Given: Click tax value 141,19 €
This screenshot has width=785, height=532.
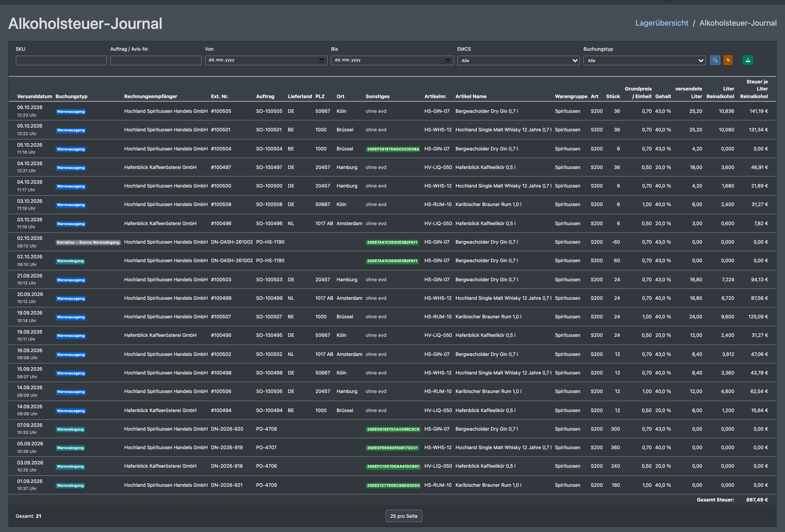Looking at the screenshot, I should tap(759, 111).
